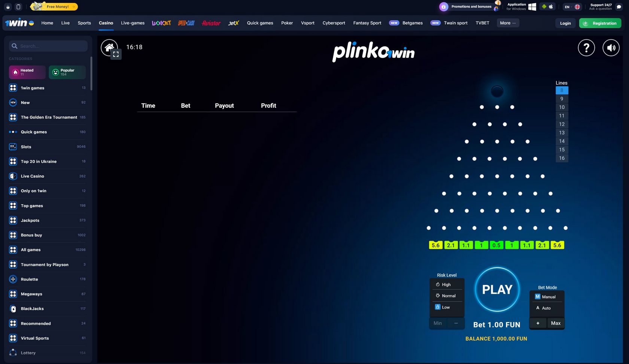The width and height of the screenshot is (629, 364).
Task: Open Tournament by Playson
Action: 47,264
